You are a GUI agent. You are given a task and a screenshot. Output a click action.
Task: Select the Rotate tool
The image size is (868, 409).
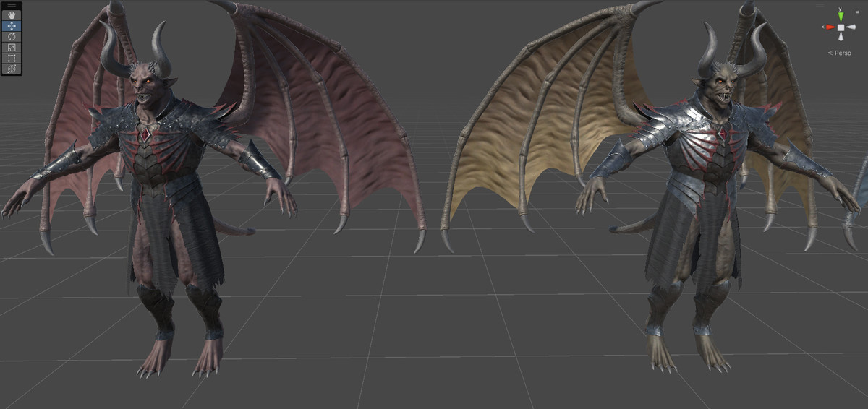click(x=12, y=36)
